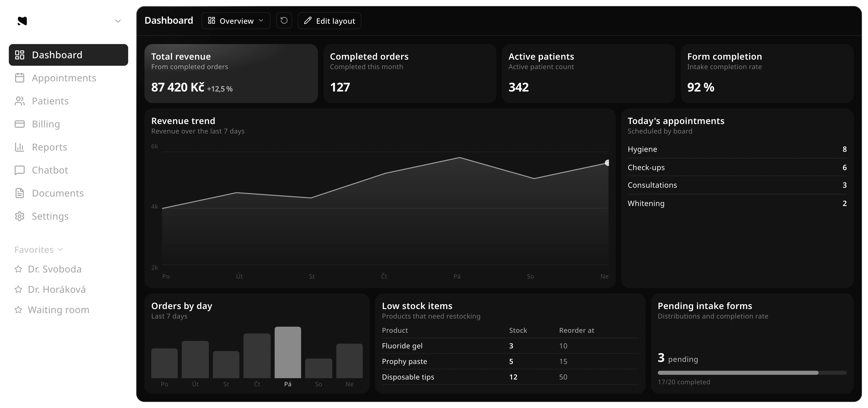Open Reports via bar chart icon

coord(19,147)
